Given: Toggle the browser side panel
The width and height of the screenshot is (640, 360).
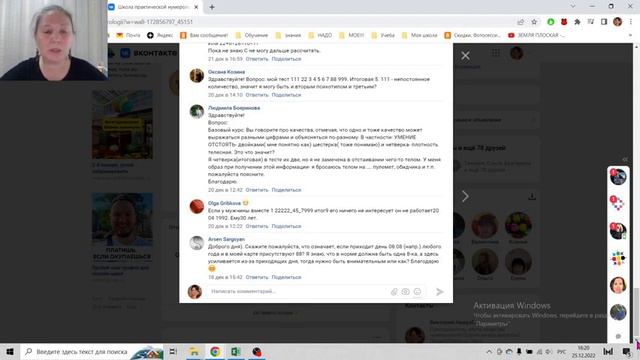Looking at the screenshot, I should (x=604, y=22).
